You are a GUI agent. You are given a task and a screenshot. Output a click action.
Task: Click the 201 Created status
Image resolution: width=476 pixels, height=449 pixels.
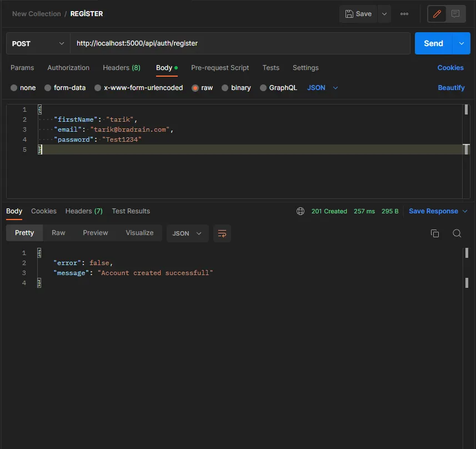[329, 211]
